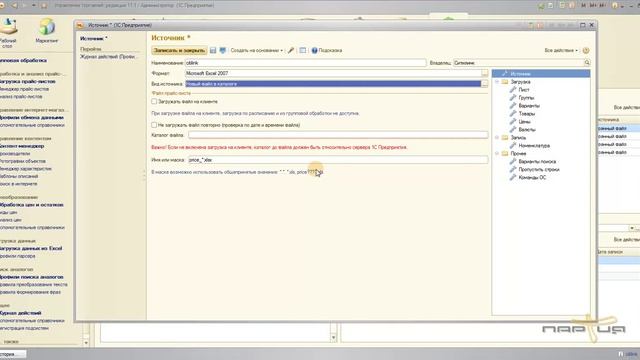
Task: Open the Все действия menu
Action: (561, 50)
